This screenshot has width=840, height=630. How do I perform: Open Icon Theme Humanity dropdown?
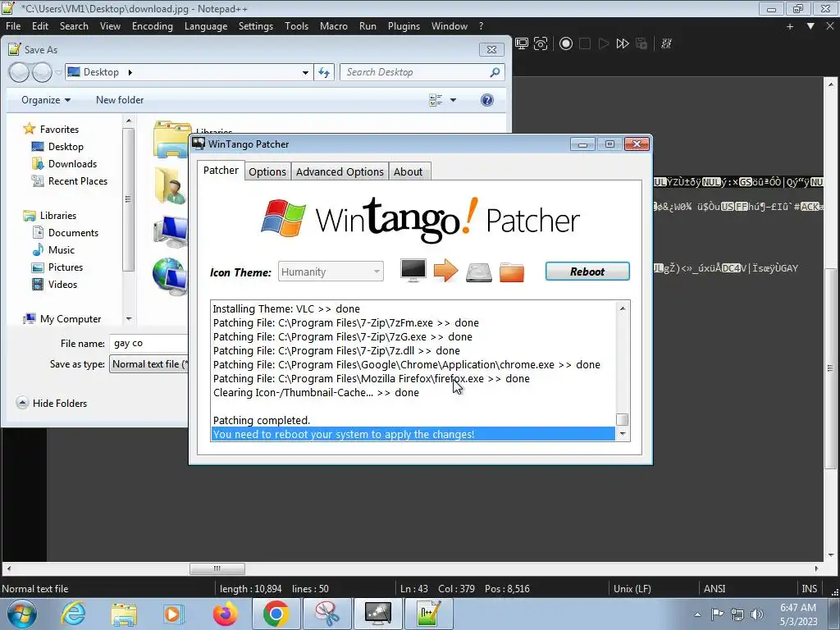point(331,272)
